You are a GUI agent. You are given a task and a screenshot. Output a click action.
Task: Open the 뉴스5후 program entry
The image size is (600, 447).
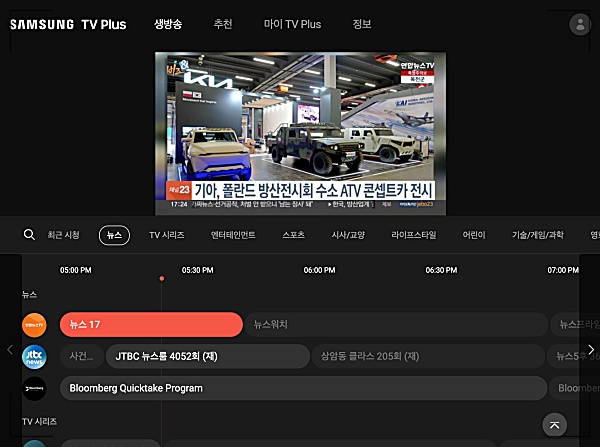point(574,356)
